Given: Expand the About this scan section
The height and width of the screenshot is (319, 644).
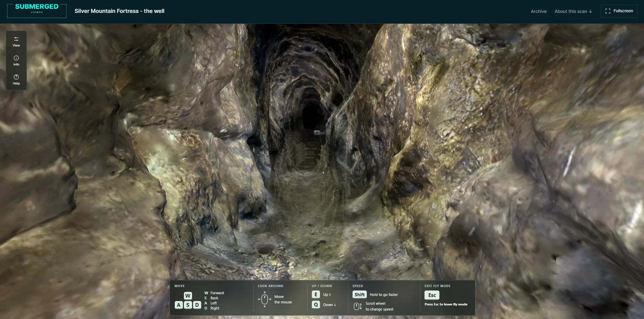Looking at the screenshot, I should [x=573, y=11].
